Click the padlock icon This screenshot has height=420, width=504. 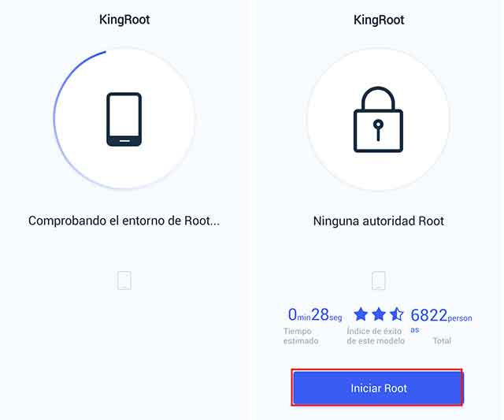click(x=378, y=120)
